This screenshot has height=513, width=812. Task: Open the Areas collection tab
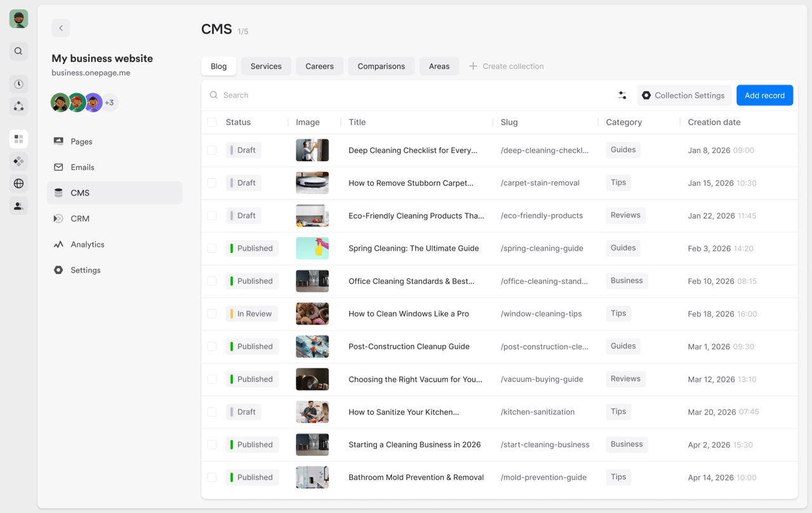click(439, 66)
